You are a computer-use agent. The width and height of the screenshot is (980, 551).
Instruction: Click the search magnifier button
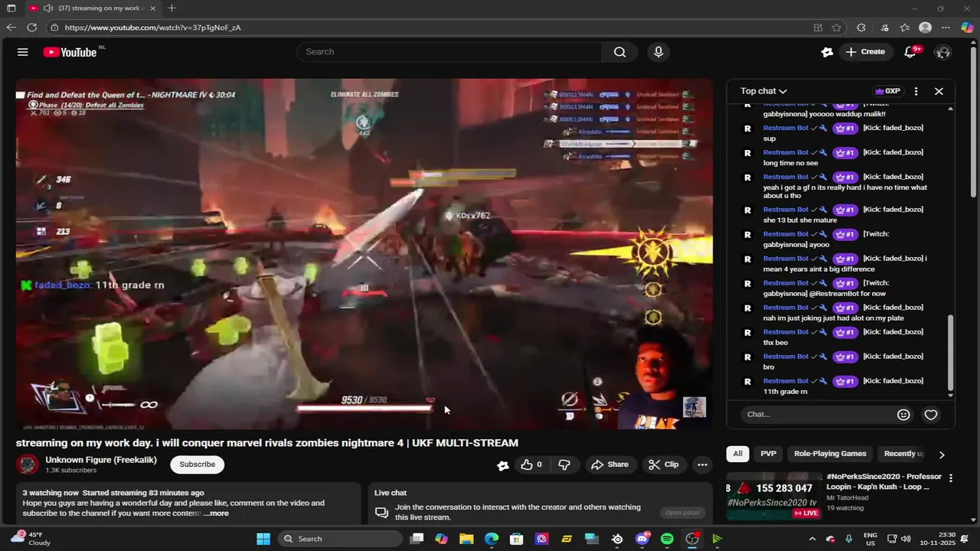(x=619, y=52)
